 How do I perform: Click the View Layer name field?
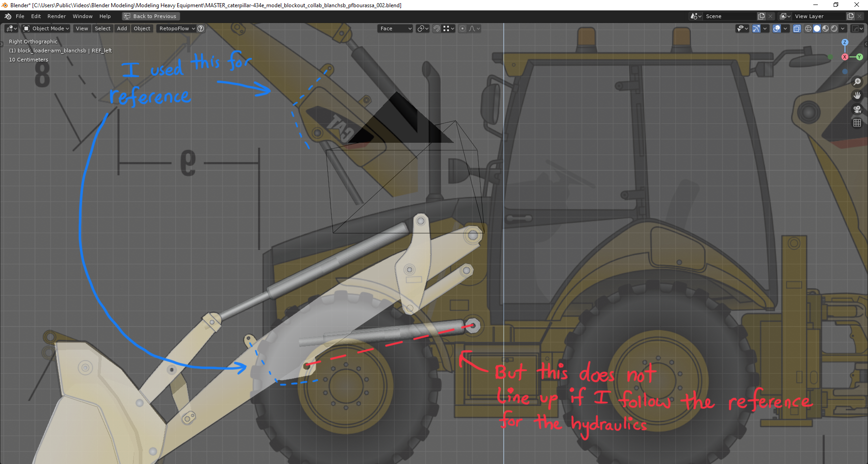819,16
